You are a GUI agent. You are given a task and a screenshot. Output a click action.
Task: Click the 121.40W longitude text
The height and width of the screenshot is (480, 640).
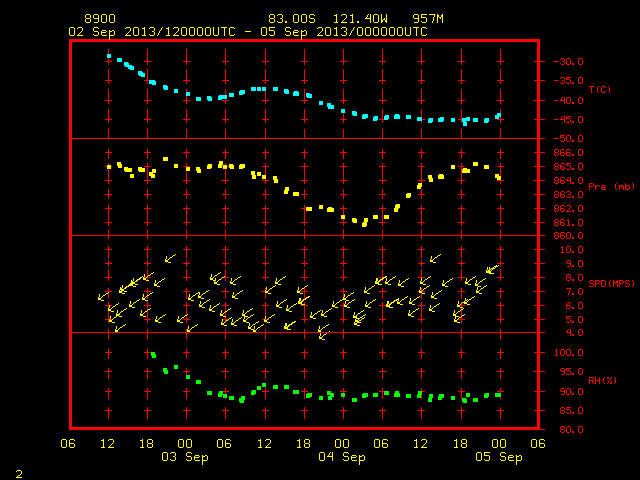point(360,19)
